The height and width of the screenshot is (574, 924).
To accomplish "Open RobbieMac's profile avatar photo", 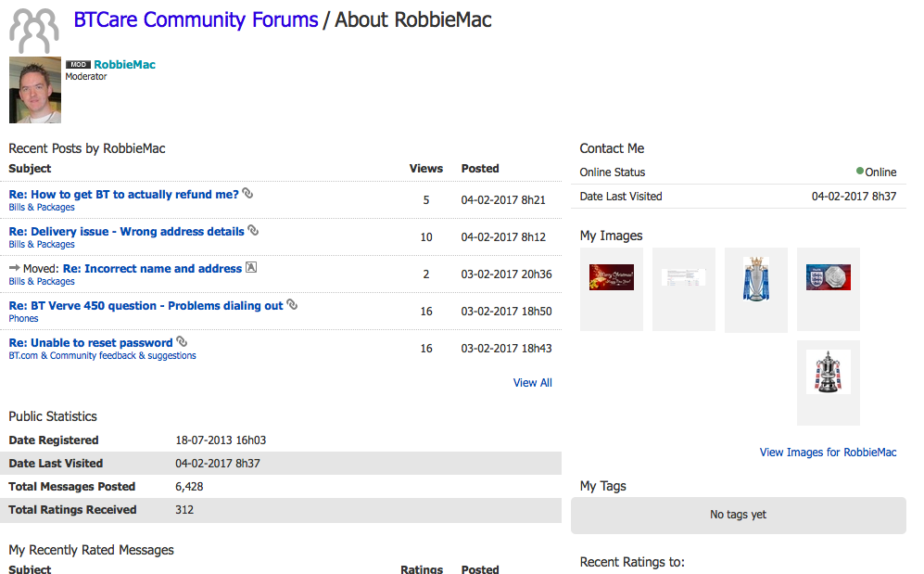I will [x=35, y=90].
